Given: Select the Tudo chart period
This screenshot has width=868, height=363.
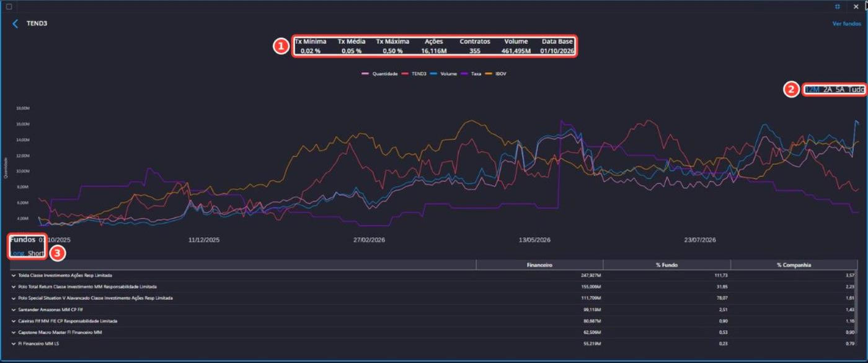Looking at the screenshot, I should point(856,89).
